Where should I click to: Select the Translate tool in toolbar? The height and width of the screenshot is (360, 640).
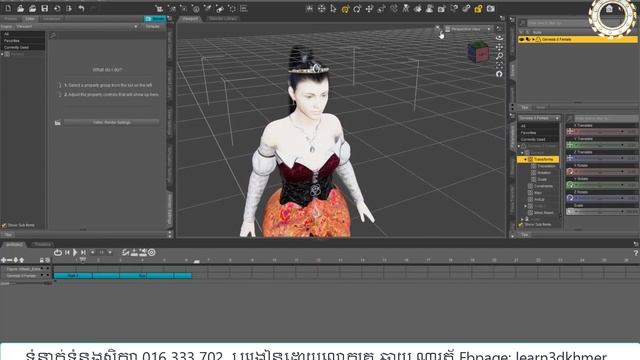369,9
